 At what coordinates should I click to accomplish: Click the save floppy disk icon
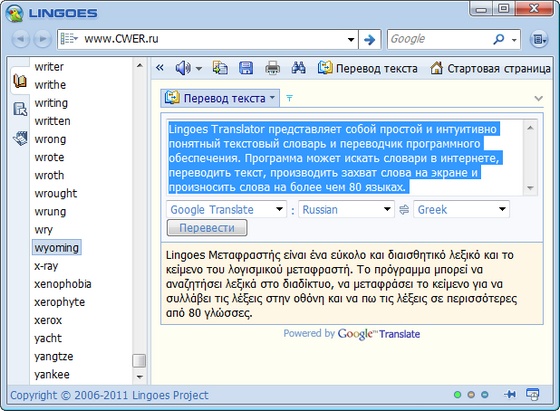click(x=246, y=67)
